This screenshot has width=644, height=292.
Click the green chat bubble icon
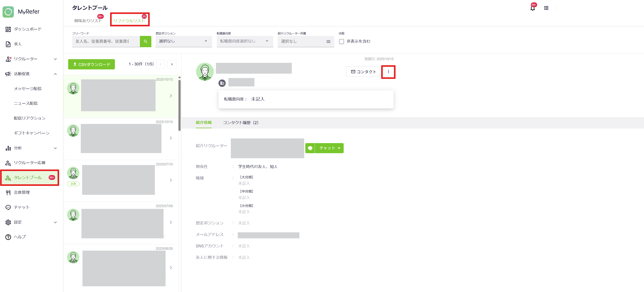(310, 148)
